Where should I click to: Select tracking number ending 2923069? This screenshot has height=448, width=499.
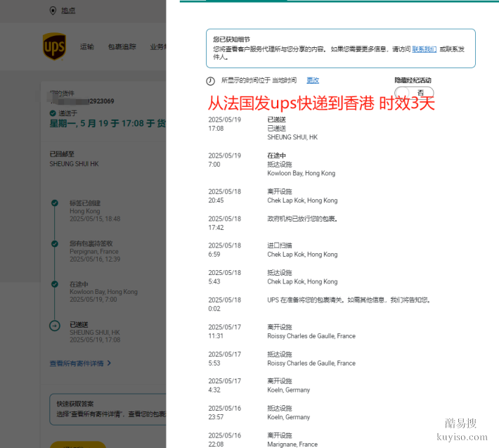coord(82,101)
